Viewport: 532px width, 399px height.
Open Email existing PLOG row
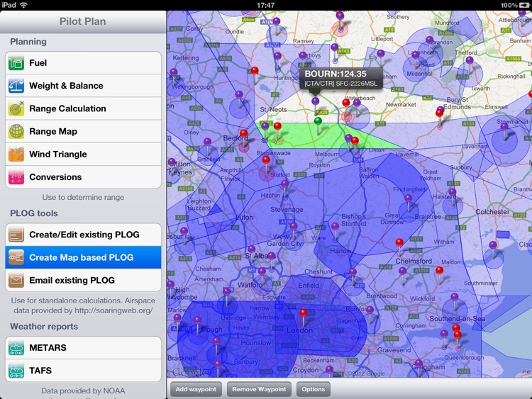tap(83, 281)
